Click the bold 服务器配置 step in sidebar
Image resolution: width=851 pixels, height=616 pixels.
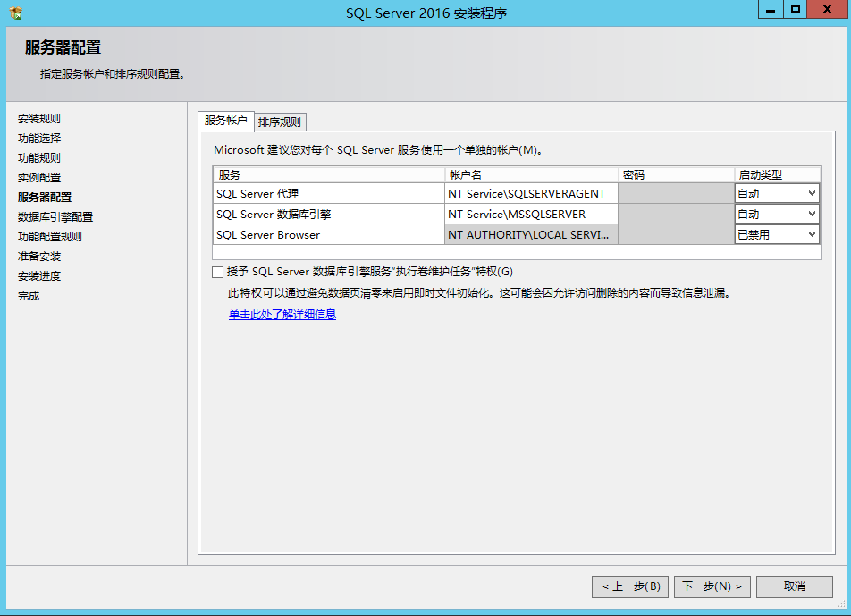click(45, 197)
